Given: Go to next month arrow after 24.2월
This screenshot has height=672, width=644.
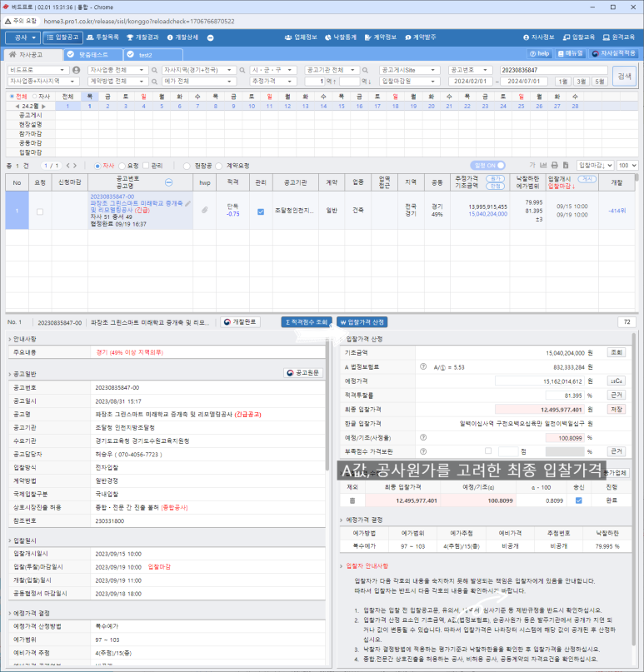Looking at the screenshot, I should pos(43,107).
